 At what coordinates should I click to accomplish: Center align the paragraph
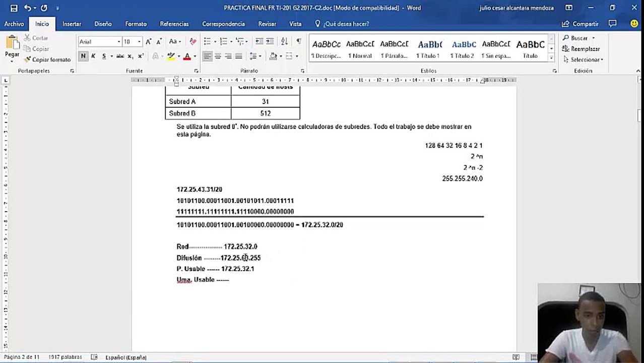pos(218,56)
